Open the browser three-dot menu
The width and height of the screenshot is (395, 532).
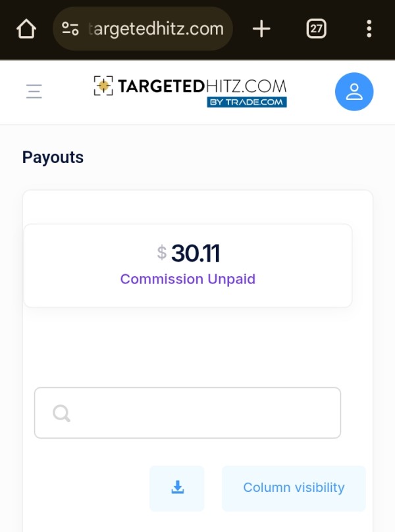(369, 29)
